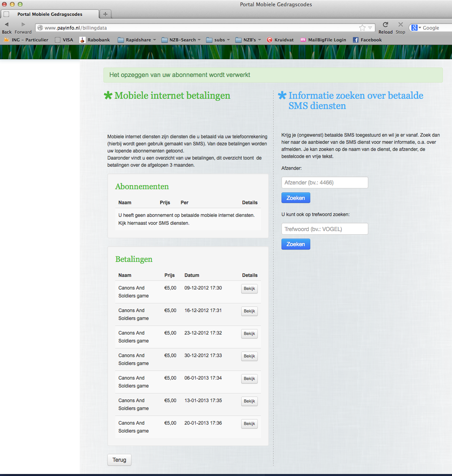Open the MailBigFile Login bookmark
Screen dimensions: 452x476
[323, 40]
